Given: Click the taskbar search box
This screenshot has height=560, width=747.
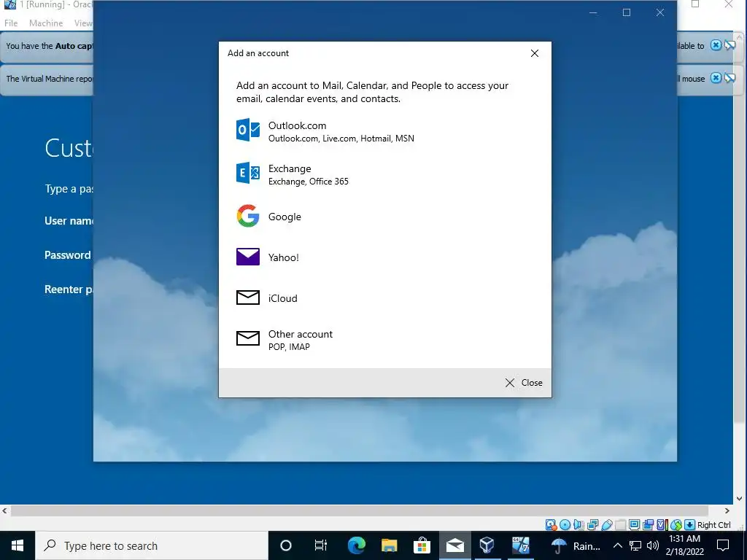Looking at the screenshot, I should [152, 545].
